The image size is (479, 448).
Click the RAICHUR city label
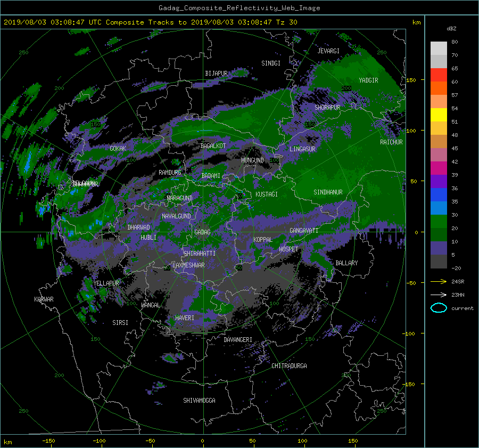point(391,142)
